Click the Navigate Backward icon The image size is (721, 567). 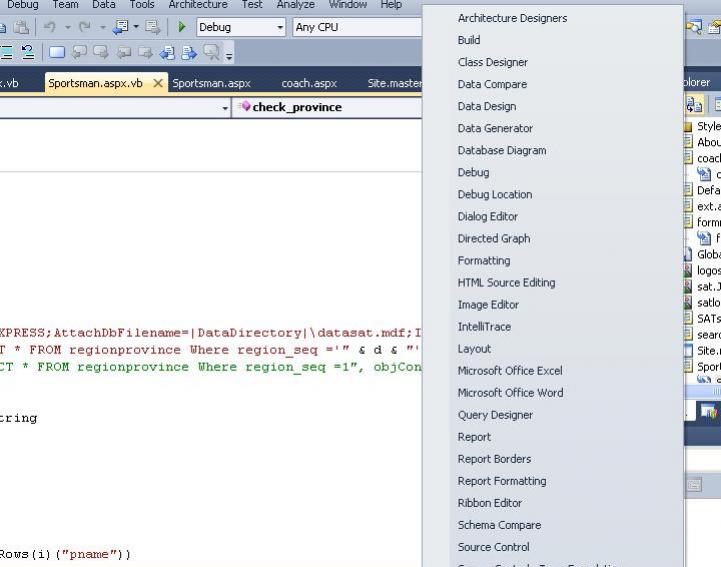(120, 27)
